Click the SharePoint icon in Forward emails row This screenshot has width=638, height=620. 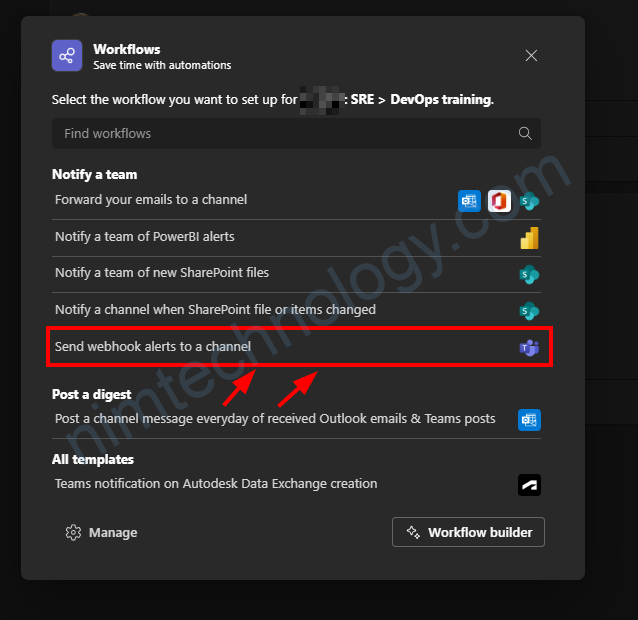(529, 201)
